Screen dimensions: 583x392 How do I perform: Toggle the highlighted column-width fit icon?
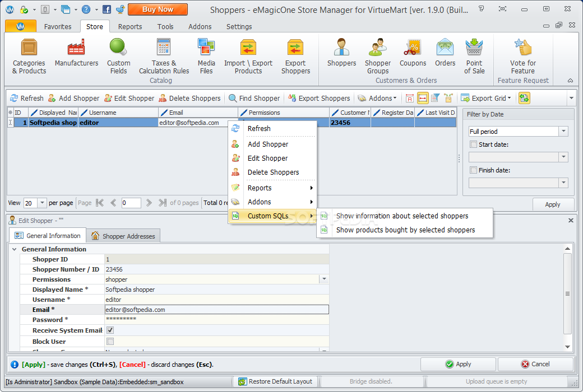(x=423, y=98)
